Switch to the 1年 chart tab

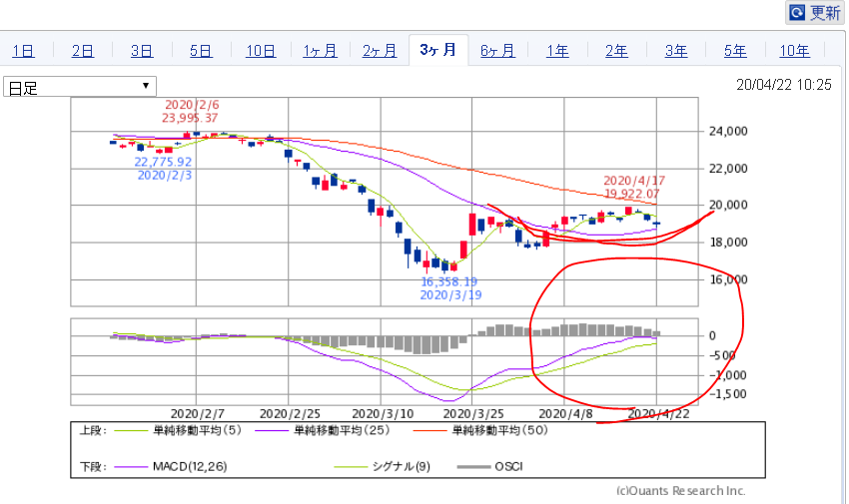[x=557, y=50]
